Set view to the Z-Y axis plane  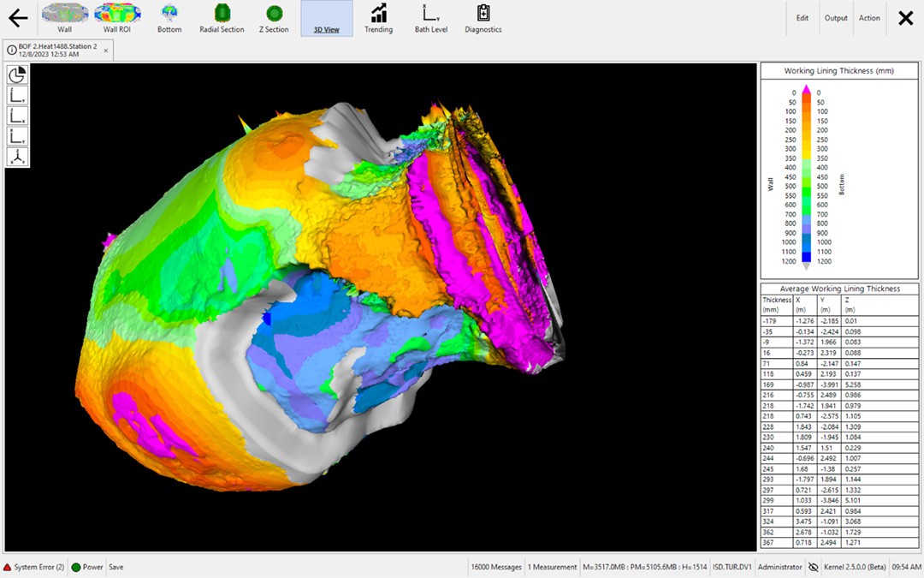(x=17, y=96)
